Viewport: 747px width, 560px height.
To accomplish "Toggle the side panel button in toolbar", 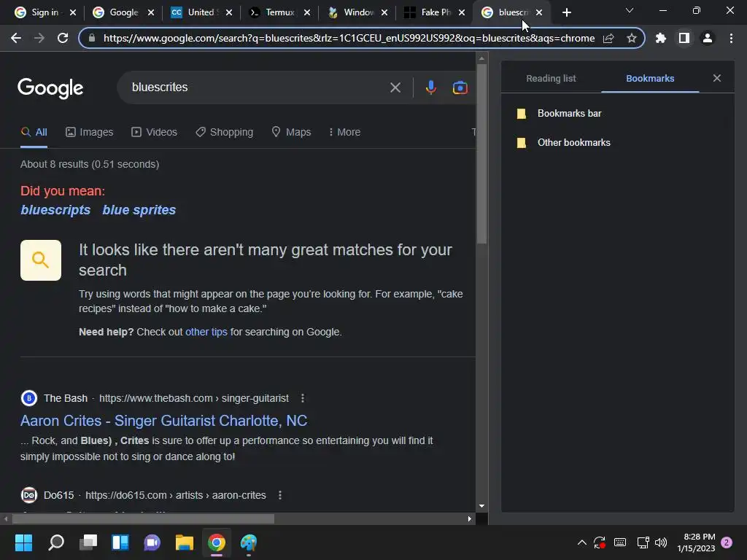I will [x=684, y=38].
